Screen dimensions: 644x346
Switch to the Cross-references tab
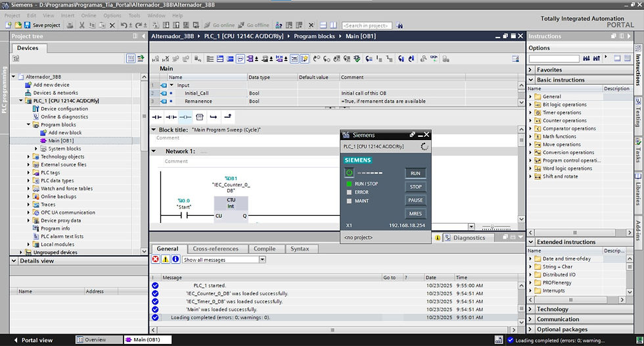click(x=216, y=249)
